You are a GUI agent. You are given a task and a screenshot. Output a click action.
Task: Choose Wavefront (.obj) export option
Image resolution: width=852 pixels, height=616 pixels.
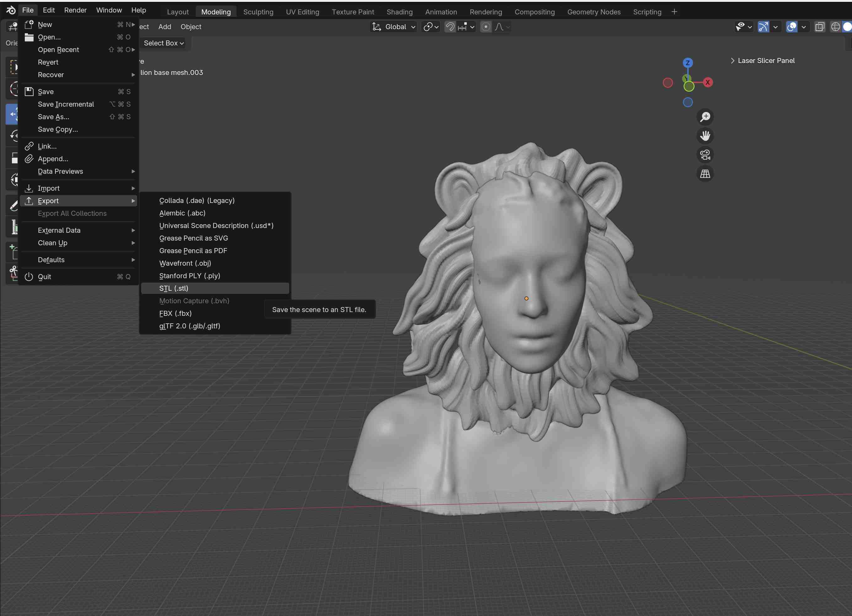click(x=215, y=263)
